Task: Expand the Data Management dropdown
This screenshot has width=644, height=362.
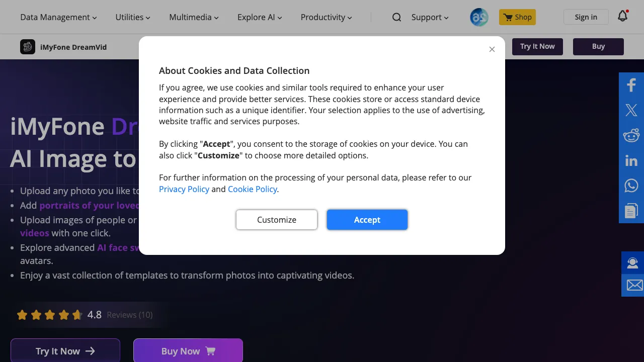Action: tap(58, 17)
